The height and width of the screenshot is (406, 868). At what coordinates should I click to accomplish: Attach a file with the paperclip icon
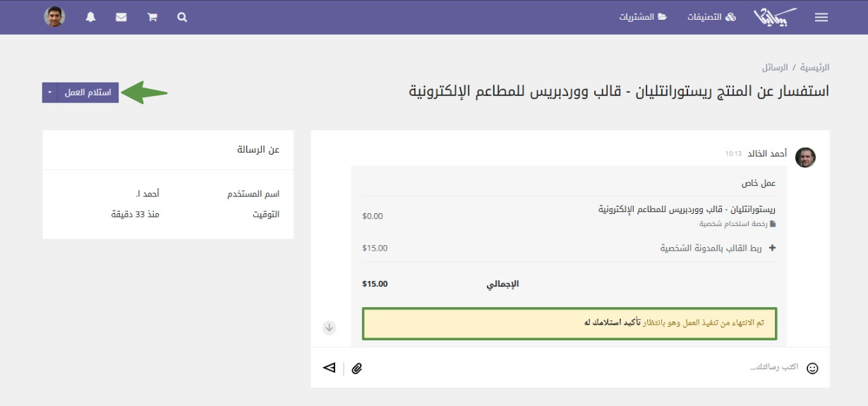click(x=357, y=368)
